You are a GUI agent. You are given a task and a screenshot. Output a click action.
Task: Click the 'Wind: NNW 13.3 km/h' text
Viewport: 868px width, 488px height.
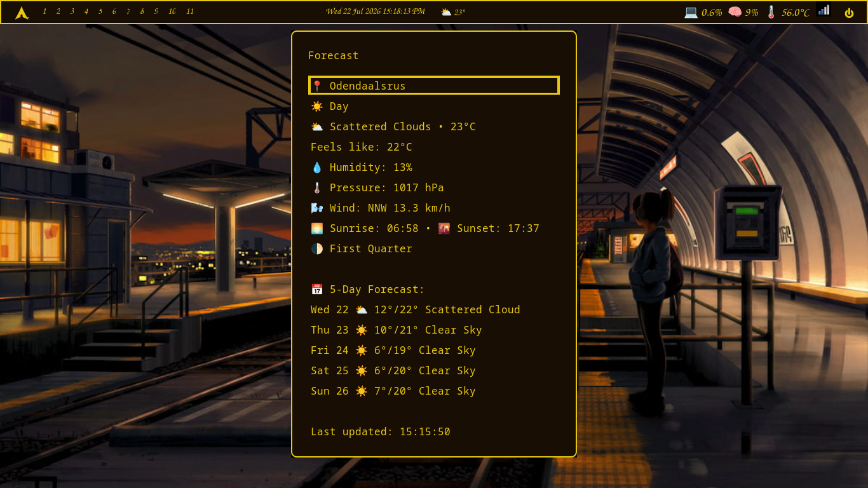pyautogui.click(x=390, y=208)
